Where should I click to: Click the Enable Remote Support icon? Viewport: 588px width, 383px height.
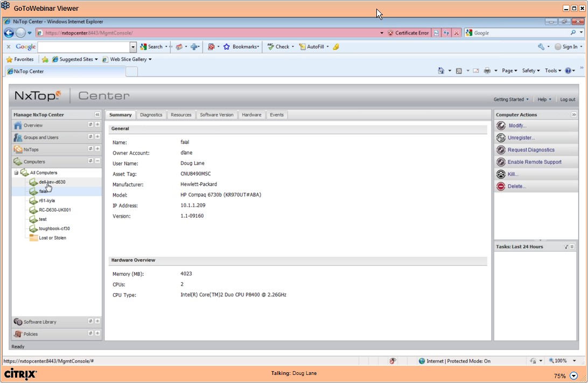coord(501,162)
